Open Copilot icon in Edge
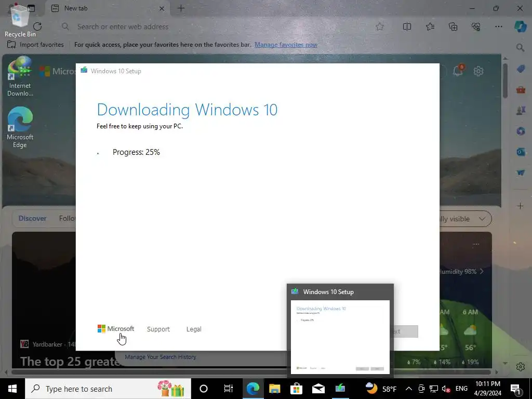This screenshot has height=399, width=532. pyautogui.click(x=520, y=26)
